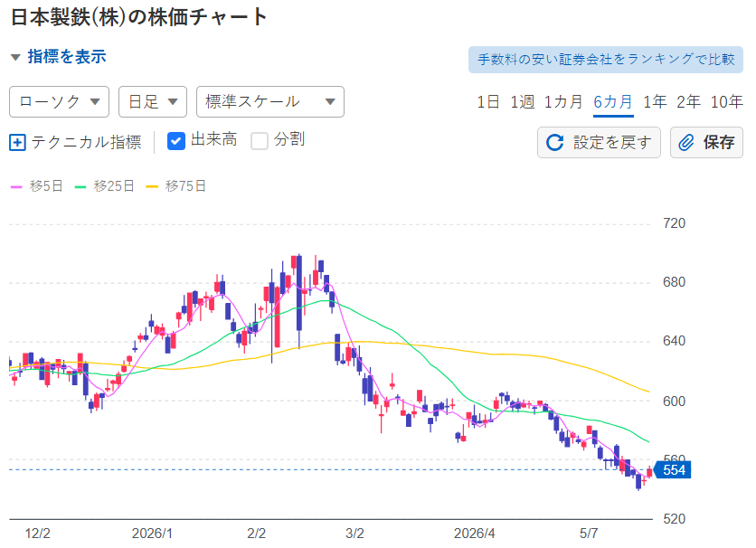
Task: Select the 6カ月 period tab
Action: (x=613, y=101)
